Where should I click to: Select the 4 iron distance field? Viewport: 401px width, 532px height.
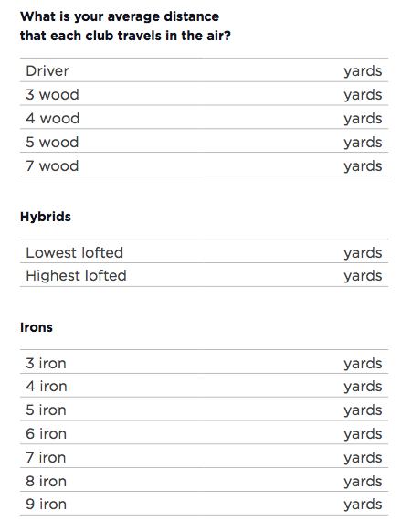(204, 386)
